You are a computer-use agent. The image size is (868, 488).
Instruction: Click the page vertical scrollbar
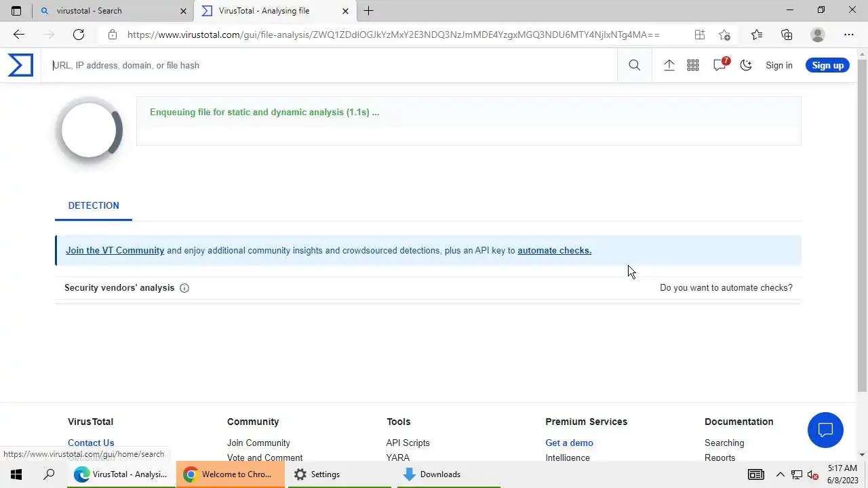(863, 226)
